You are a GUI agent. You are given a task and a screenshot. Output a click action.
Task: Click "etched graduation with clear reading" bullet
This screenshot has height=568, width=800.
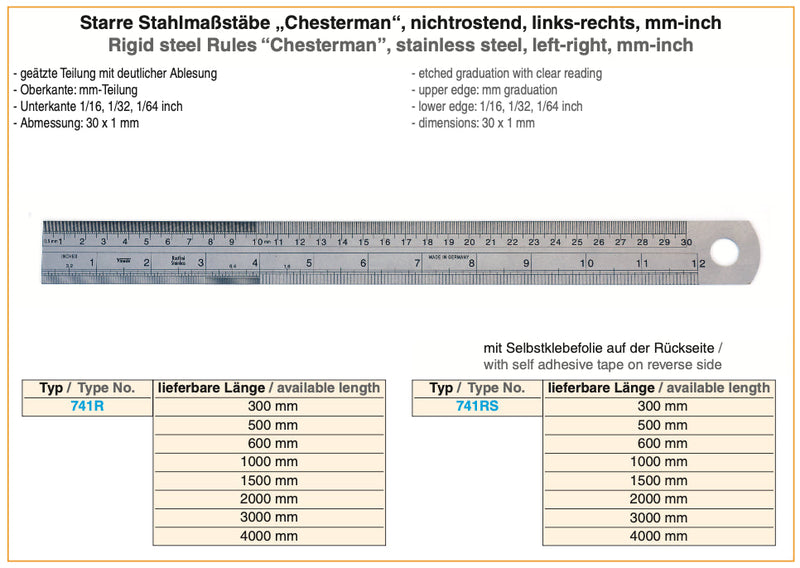(506, 74)
